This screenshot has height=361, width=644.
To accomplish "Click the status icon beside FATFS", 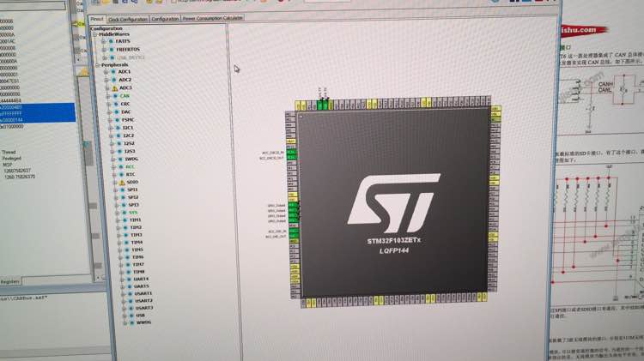I will click(111, 41).
